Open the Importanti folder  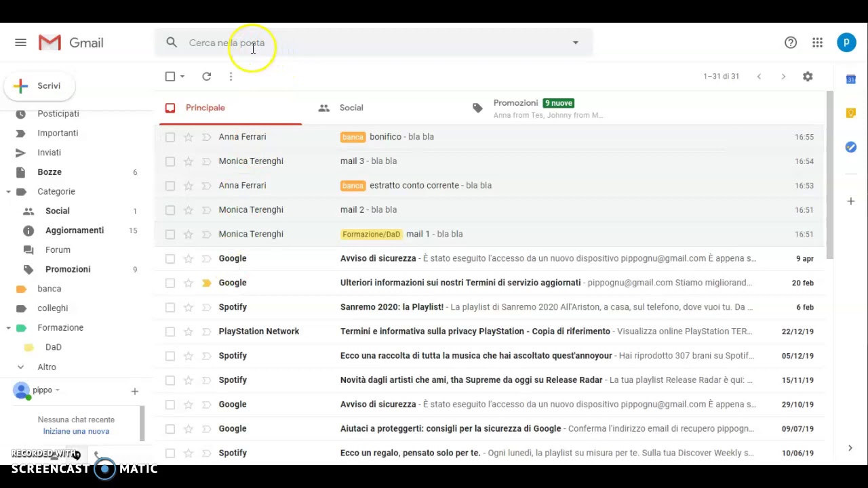[58, 134]
